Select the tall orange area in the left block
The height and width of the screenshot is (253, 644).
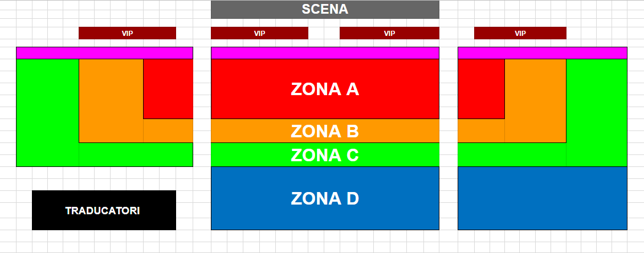point(111,101)
